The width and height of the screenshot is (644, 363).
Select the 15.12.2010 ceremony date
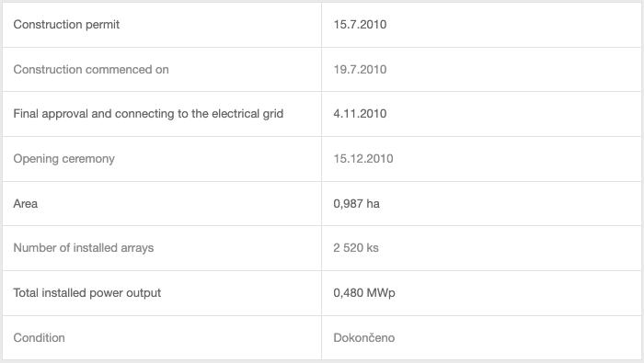click(363, 159)
